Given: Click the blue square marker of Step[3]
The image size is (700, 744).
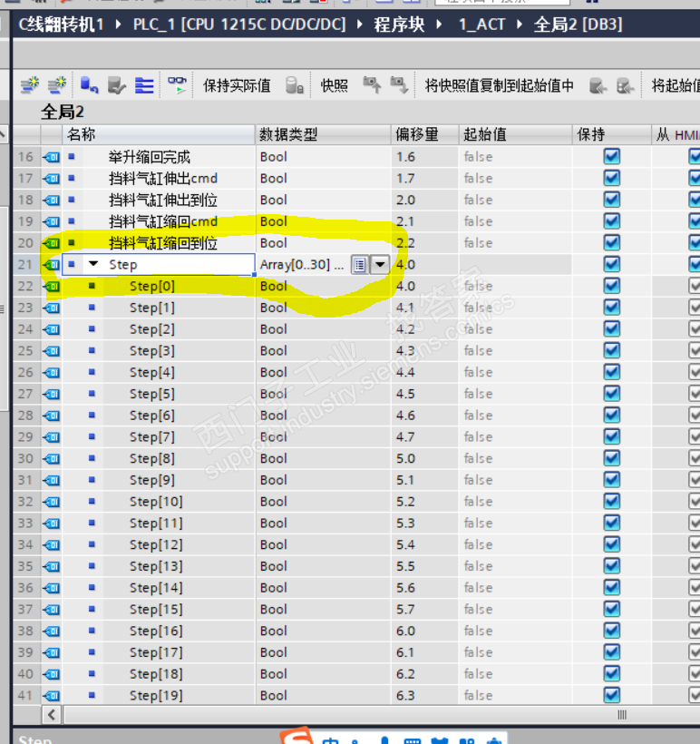Looking at the screenshot, I should tap(92, 350).
